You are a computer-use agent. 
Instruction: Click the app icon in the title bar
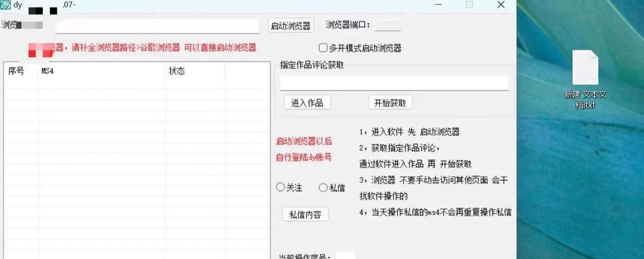(5, 5)
